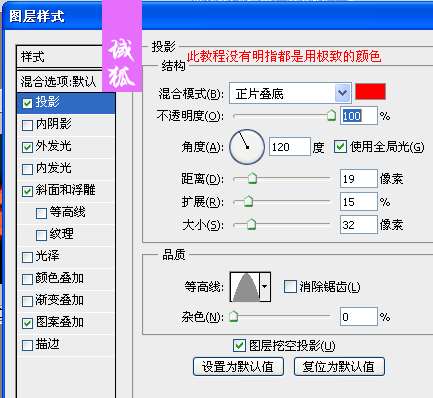Select 混合选项:默认 blending options item

[59, 81]
